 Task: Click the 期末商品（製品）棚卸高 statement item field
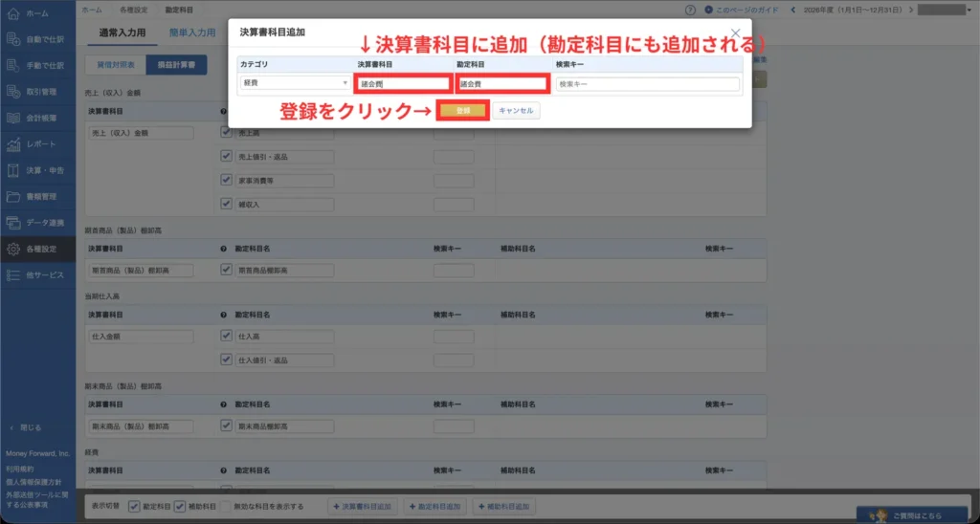click(142, 426)
